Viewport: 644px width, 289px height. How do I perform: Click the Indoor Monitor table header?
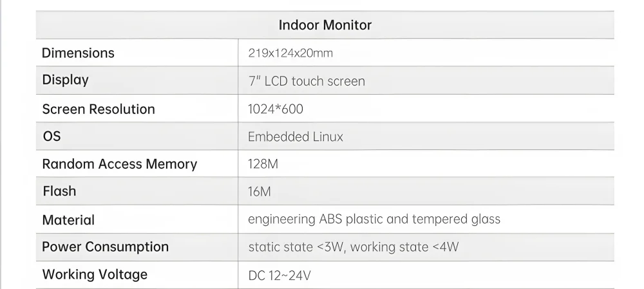[x=325, y=25]
